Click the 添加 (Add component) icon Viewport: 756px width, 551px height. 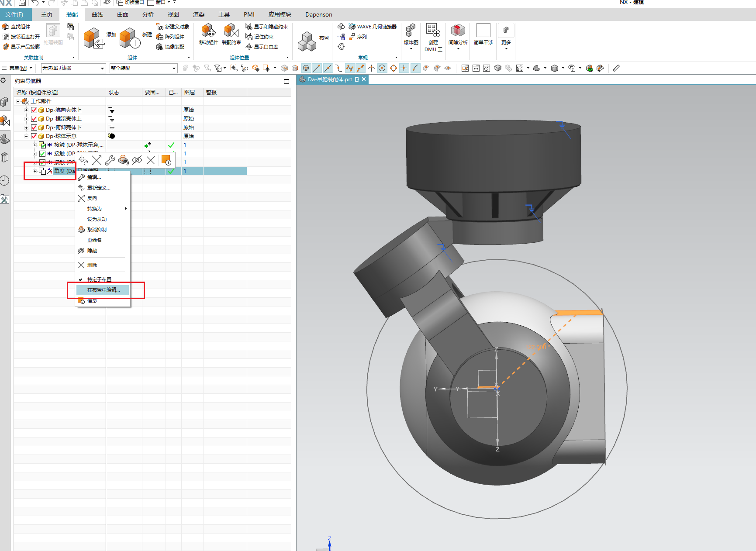pos(93,38)
